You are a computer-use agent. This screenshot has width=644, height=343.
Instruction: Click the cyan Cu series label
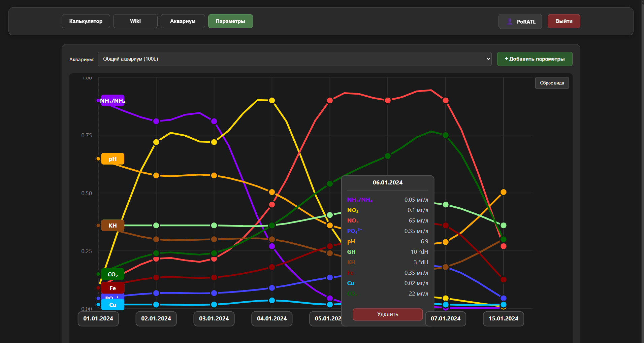point(113,305)
